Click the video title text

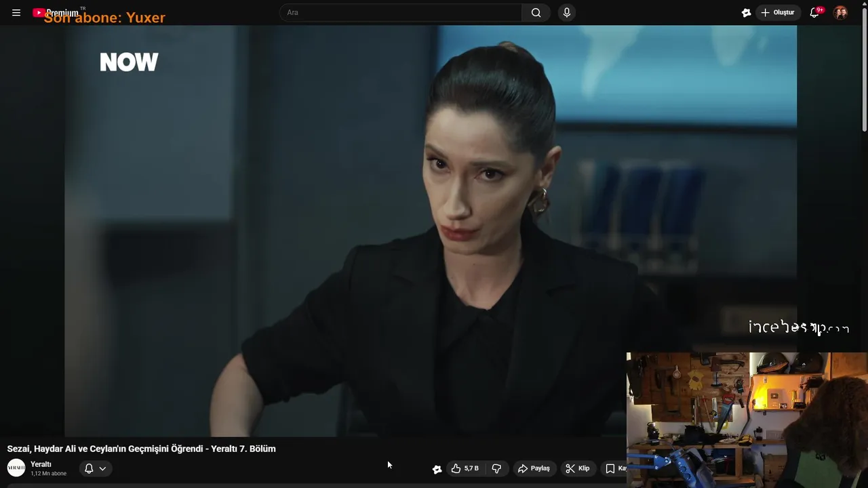pos(141,449)
